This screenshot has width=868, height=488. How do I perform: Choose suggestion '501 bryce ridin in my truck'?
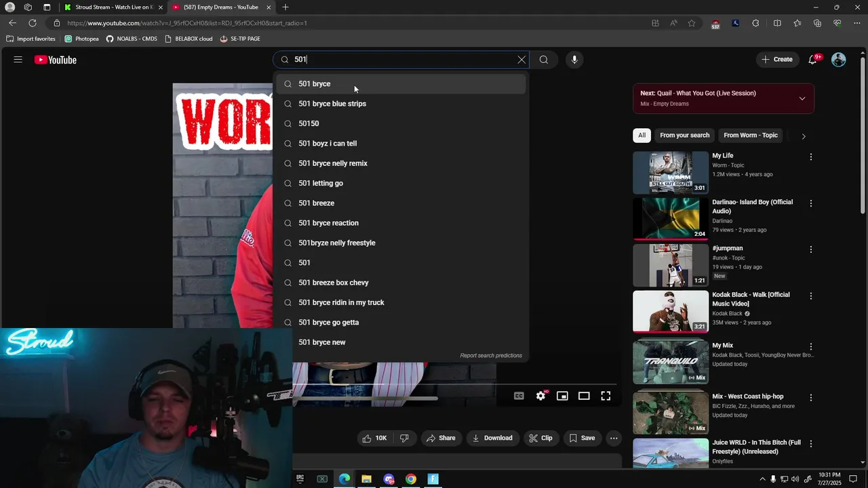(x=401, y=302)
